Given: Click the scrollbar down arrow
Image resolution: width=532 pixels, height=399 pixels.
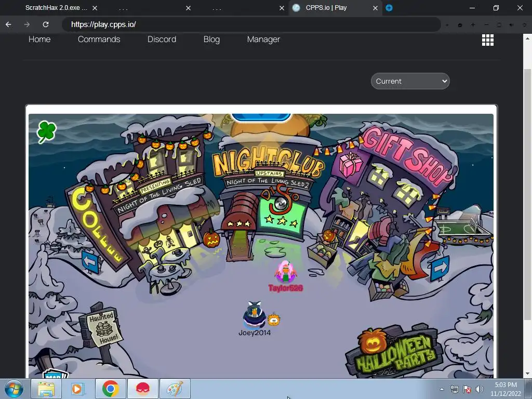Looking at the screenshot, I should click(527, 374).
